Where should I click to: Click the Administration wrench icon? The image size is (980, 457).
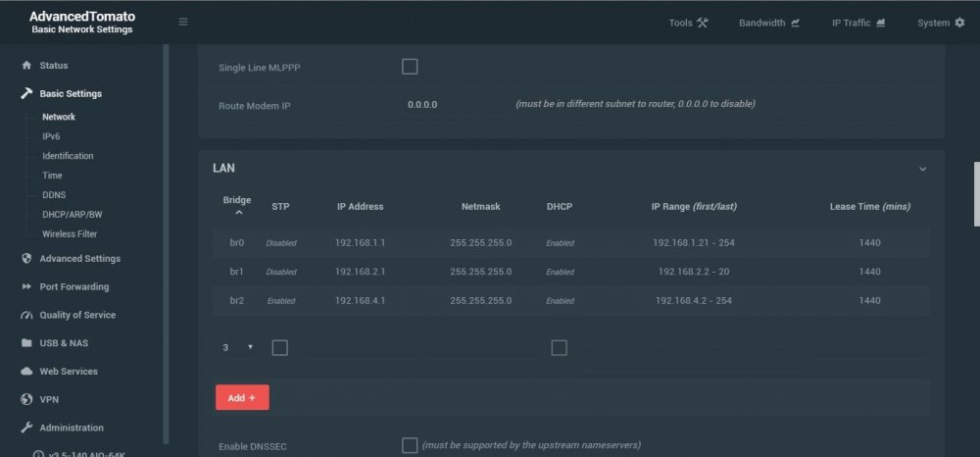pyautogui.click(x=26, y=428)
